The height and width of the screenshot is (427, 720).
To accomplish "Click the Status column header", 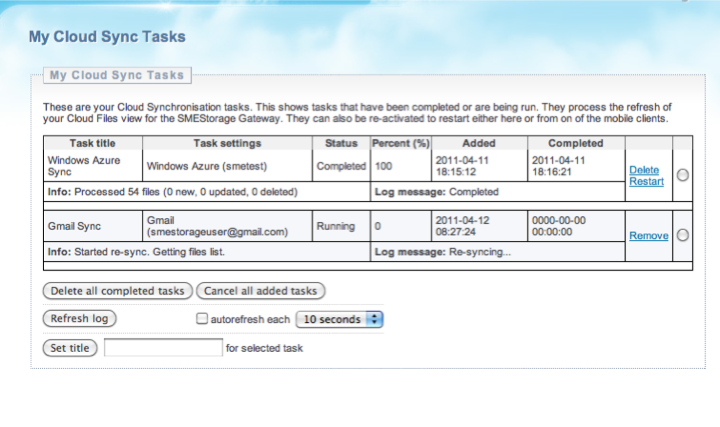I will (341, 143).
